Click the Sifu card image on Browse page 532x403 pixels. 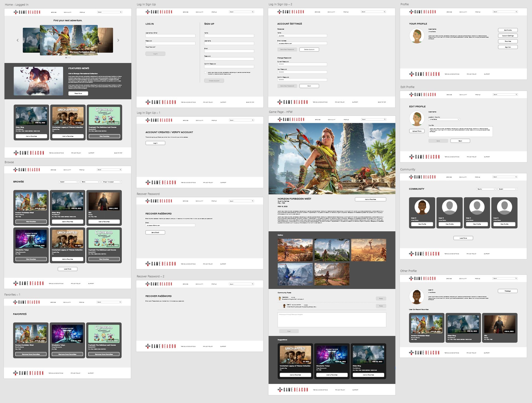point(104,201)
